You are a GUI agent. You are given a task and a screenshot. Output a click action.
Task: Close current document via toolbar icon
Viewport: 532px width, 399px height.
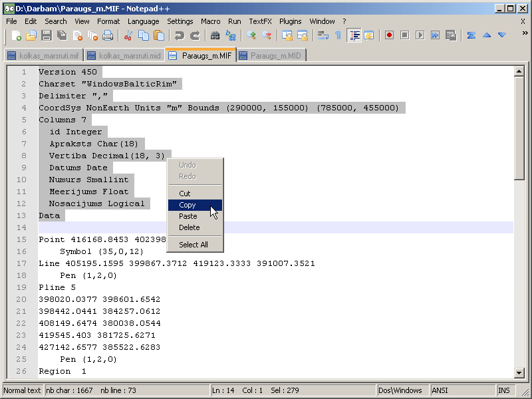tap(77, 35)
